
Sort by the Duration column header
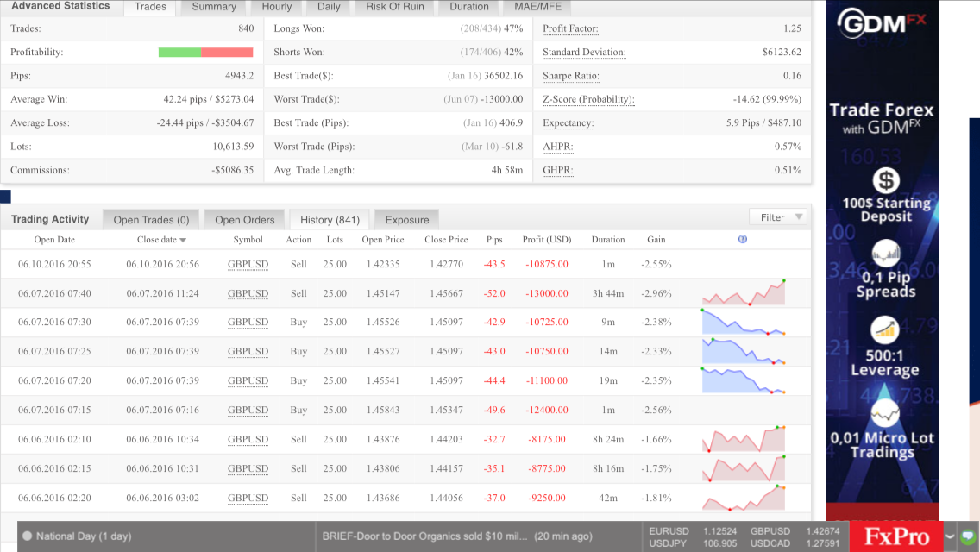(608, 240)
